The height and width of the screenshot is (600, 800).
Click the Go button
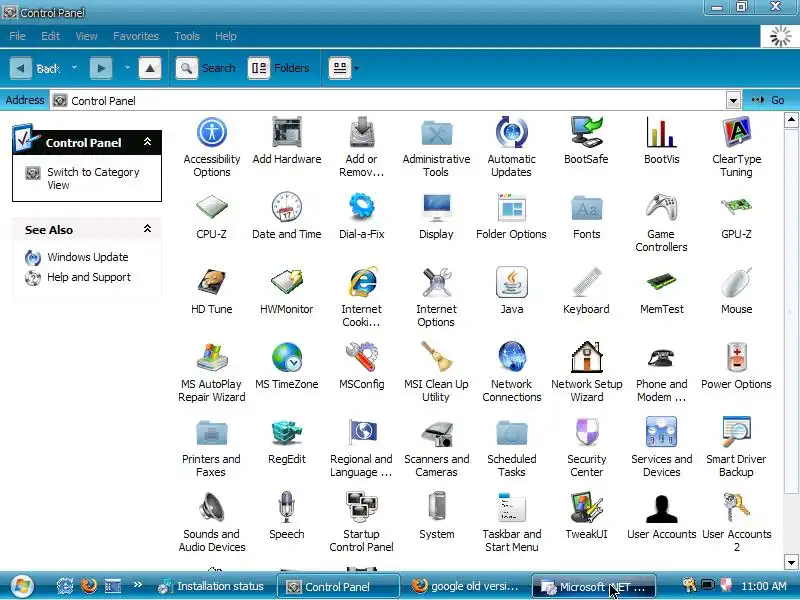(768, 101)
